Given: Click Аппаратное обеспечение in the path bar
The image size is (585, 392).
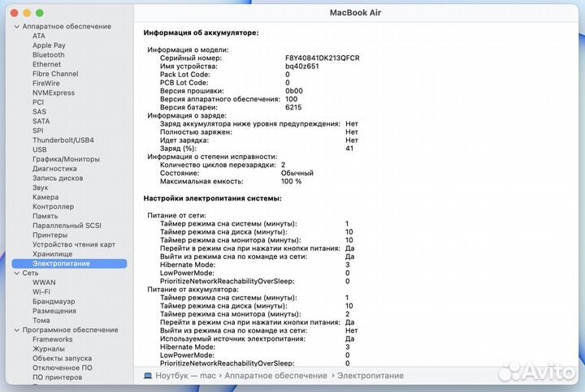Looking at the screenshot, I should [x=275, y=375].
